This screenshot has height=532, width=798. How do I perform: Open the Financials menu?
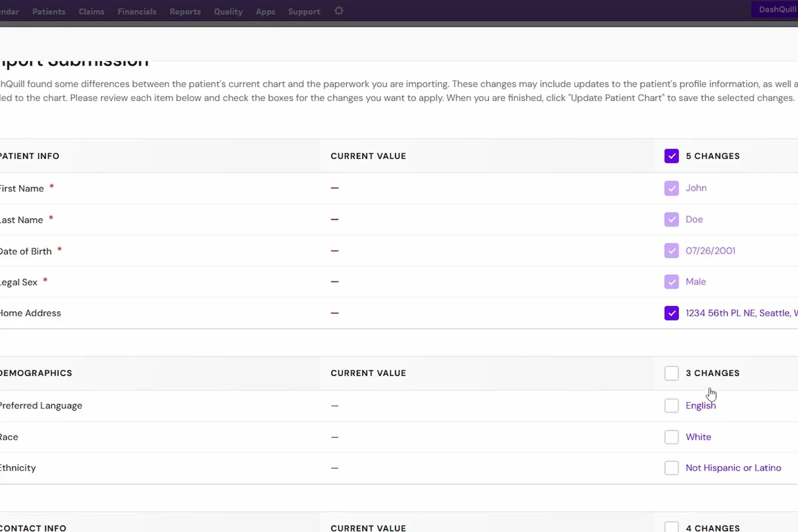pos(137,11)
